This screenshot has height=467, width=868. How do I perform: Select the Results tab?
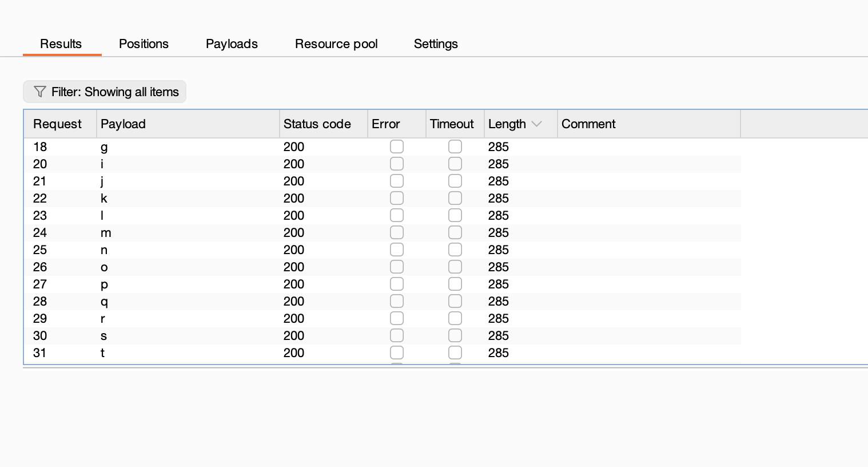pos(61,44)
